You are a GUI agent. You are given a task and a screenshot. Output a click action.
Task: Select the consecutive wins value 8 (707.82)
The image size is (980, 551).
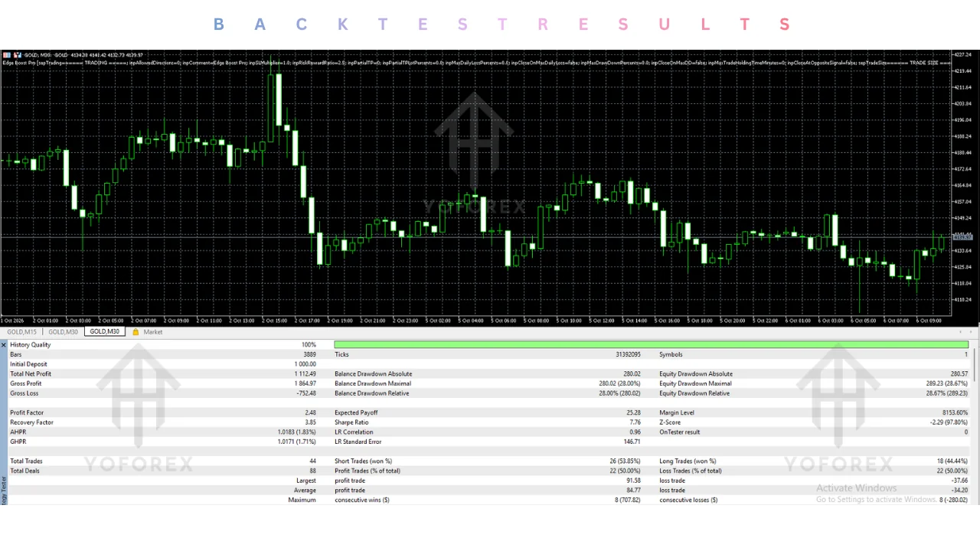click(x=628, y=500)
